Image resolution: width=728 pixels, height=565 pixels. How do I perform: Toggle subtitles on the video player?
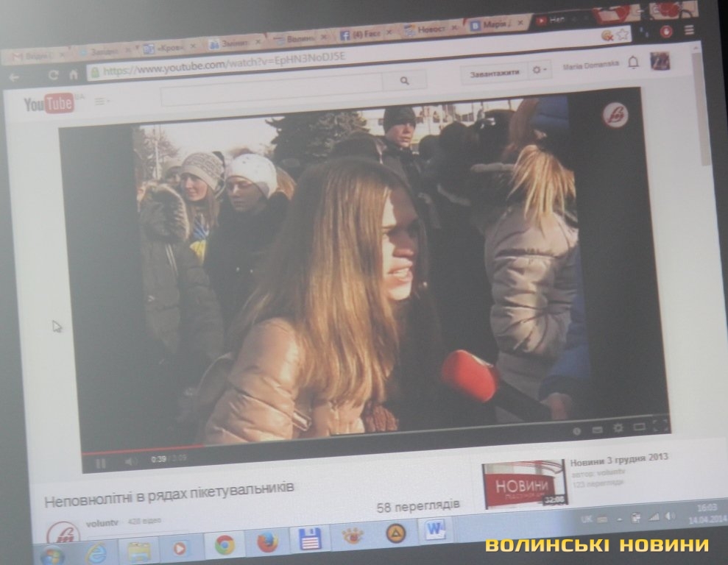(x=597, y=429)
